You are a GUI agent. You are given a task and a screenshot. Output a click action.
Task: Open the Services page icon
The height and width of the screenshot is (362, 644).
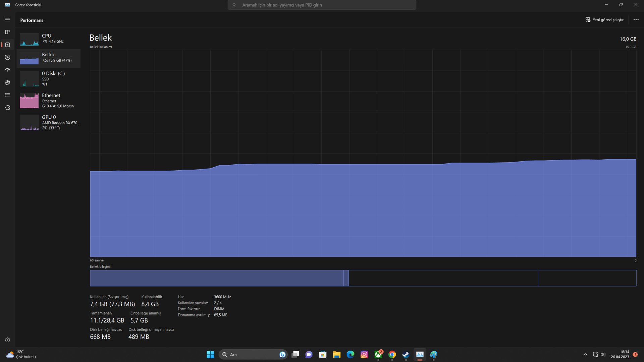tap(7, 108)
